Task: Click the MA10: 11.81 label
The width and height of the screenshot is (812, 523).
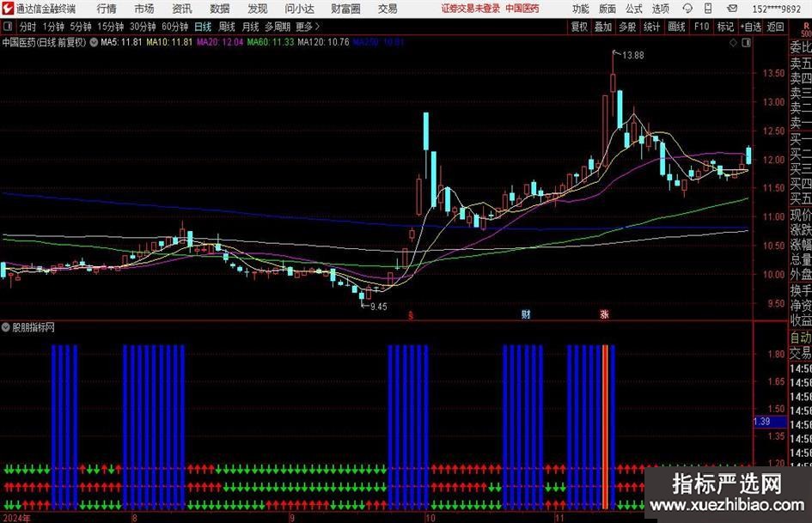Action: (x=169, y=42)
